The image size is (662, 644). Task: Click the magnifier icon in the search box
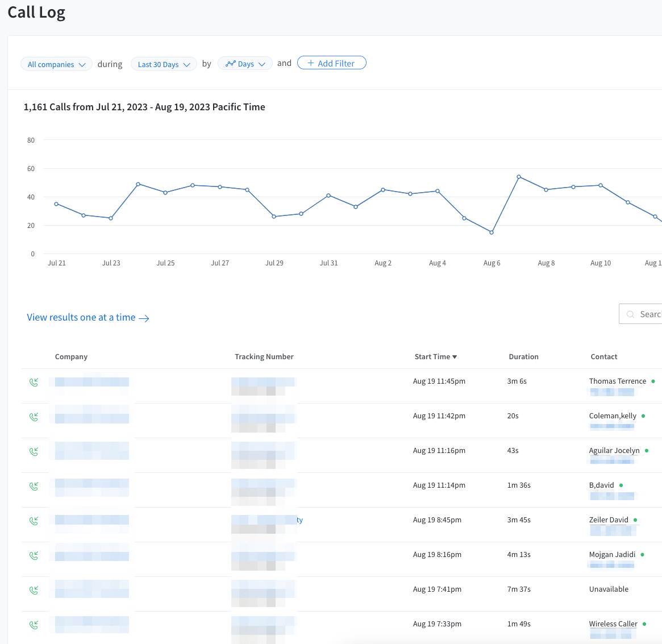(630, 314)
